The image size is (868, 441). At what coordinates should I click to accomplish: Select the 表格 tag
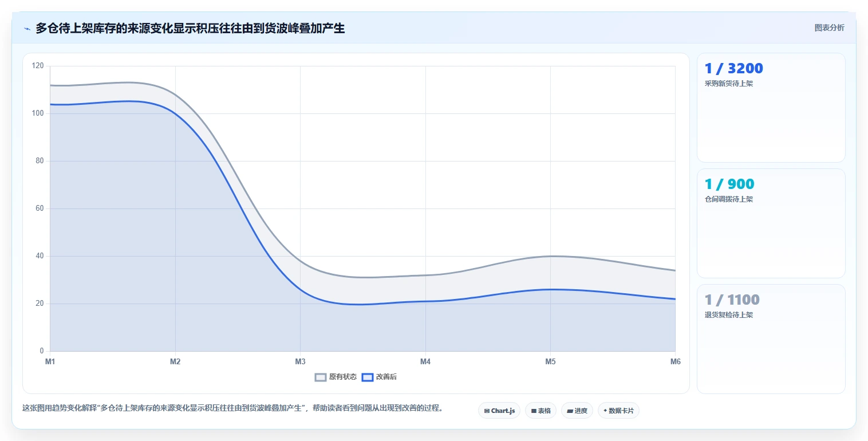[540, 411]
